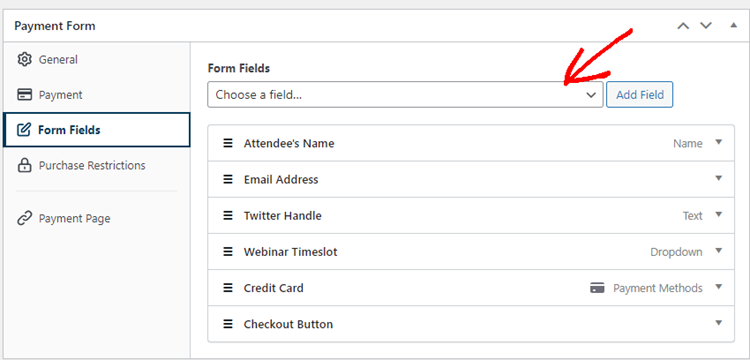Expand the Email Address field arrow
The image size is (750, 360).
(718, 178)
